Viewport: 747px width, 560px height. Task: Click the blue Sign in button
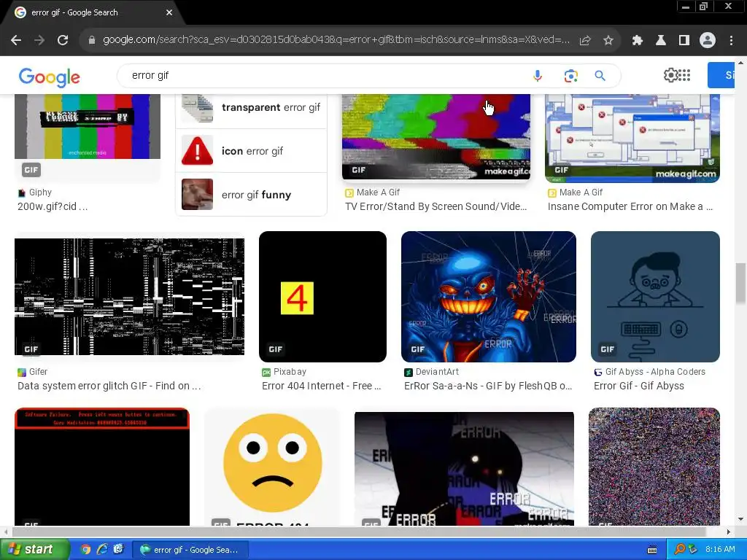pos(721,75)
